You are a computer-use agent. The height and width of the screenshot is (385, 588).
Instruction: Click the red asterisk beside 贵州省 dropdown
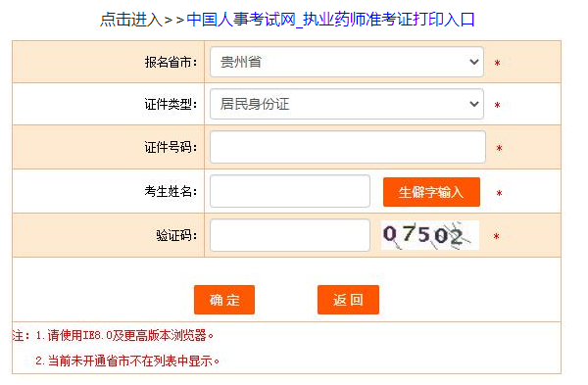pyautogui.click(x=497, y=63)
